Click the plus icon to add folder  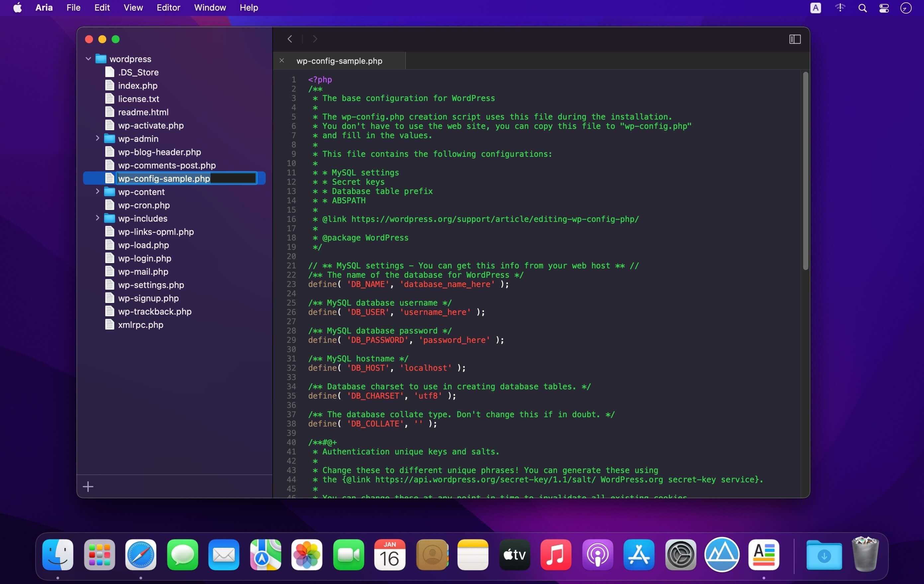pos(88,487)
